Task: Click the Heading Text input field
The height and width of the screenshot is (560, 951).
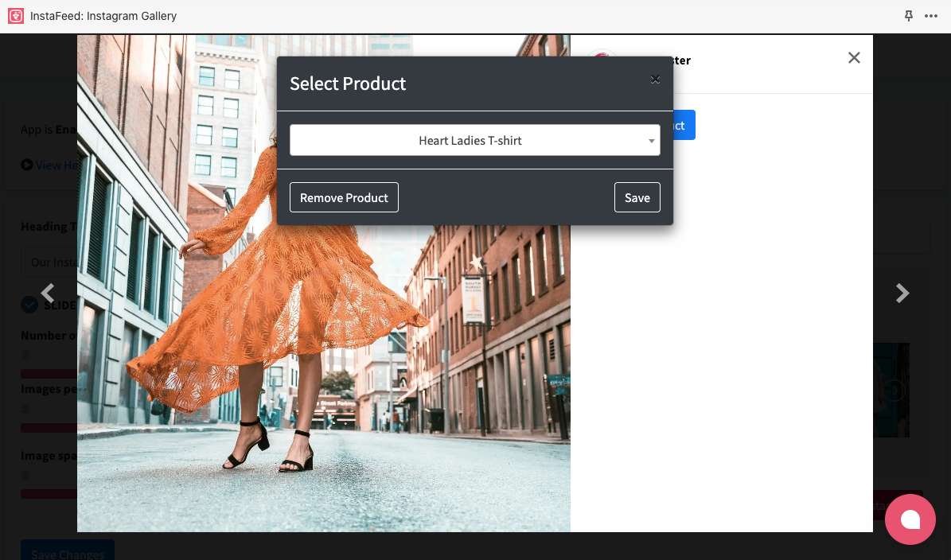Action: click(x=48, y=262)
